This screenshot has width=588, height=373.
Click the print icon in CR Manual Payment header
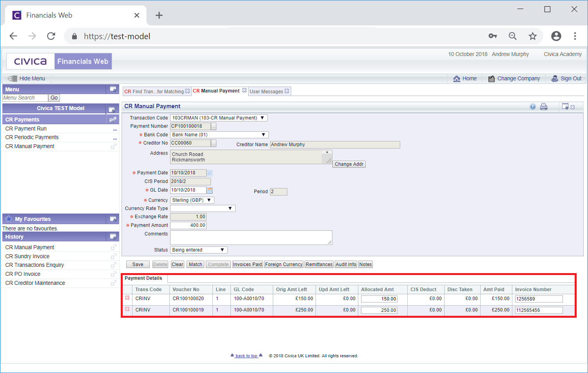(544, 107)
